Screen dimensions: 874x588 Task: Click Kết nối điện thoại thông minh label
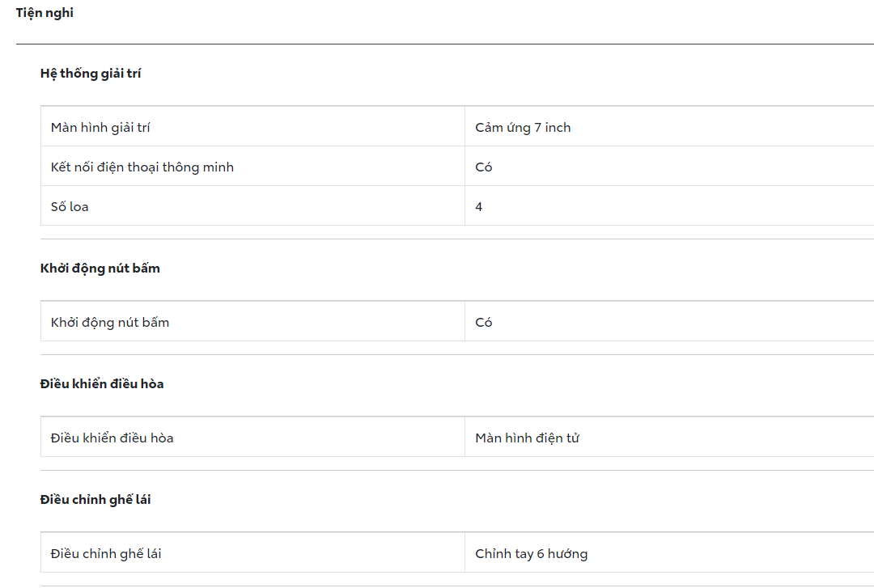click(x=142, y=167)
